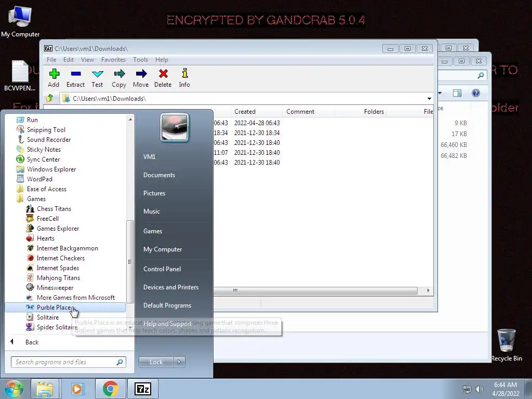The width and height of the screenshot is (532, 399).
Task: Sort by the Comment column header
Action: point(309,112)
